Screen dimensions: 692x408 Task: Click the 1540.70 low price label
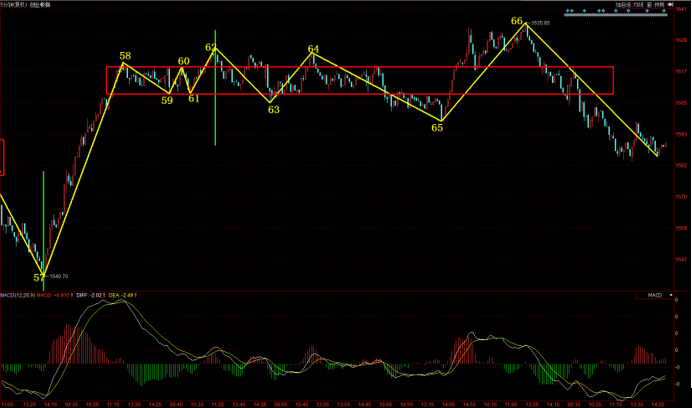58,275
